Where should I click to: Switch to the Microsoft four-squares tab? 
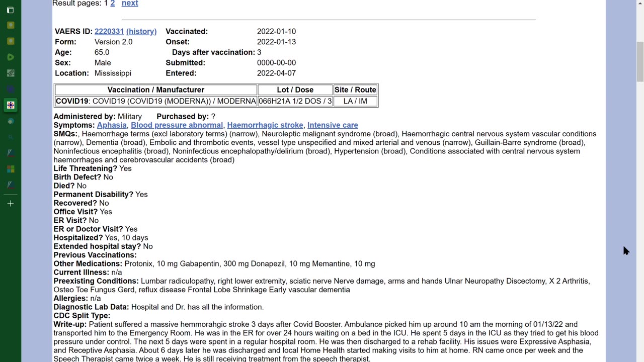[10, 169]
